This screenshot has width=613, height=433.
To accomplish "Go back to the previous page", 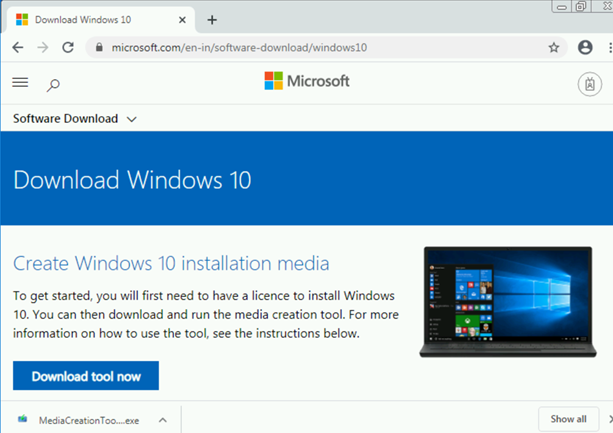I will point(18,48).
